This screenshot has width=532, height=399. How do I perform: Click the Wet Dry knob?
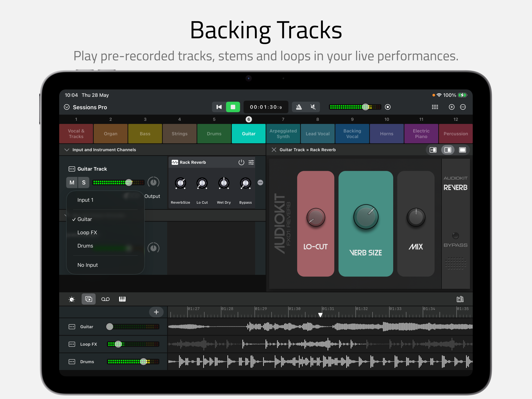[224, 183]
